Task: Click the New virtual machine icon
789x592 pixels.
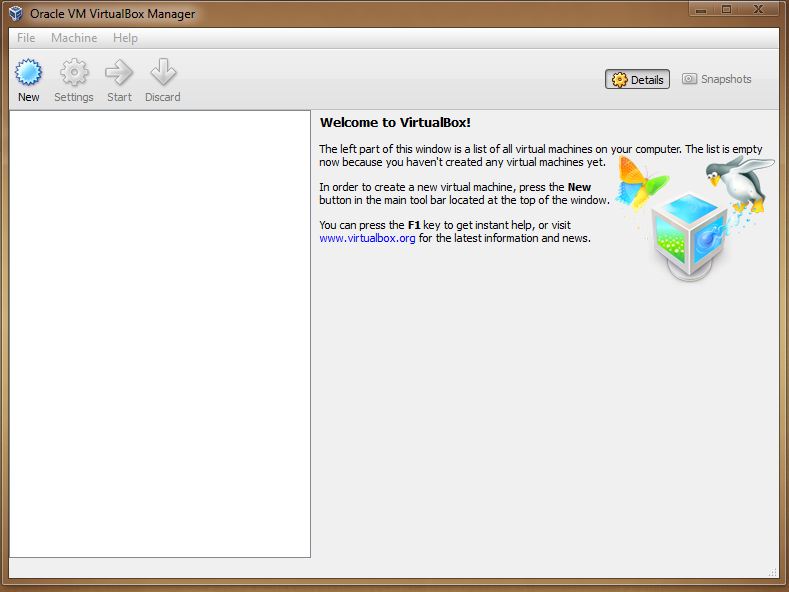Action: (29, 73)
